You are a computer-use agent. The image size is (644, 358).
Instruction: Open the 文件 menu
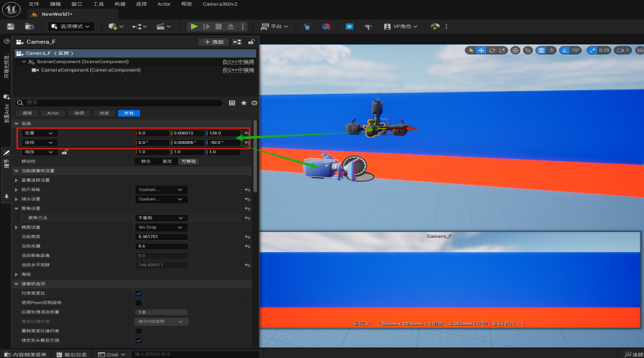coord(34,4)
